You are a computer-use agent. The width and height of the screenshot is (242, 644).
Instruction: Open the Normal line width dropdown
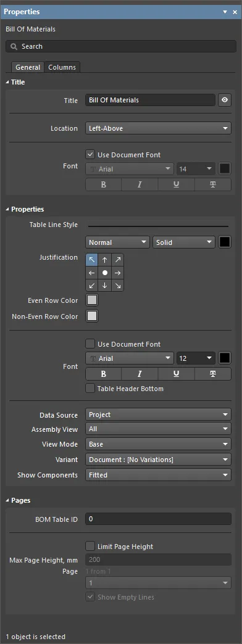click(117, 242)
